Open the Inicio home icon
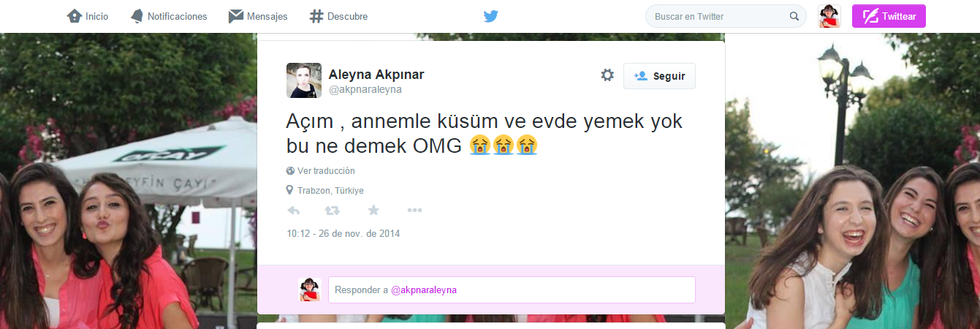This screenshot has height=329, width=980. 74,16
